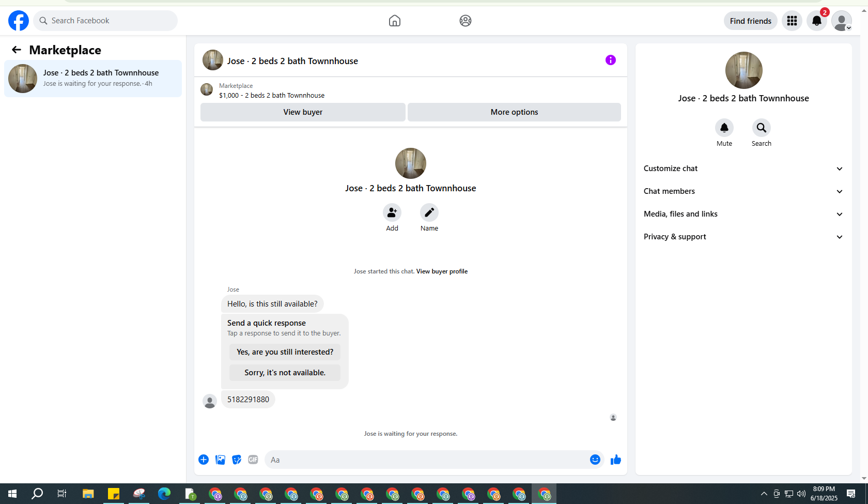The width and height of the screenshot is (868, 504).
Task: Show hidden system tray icons
Action: tap(764, 494)
